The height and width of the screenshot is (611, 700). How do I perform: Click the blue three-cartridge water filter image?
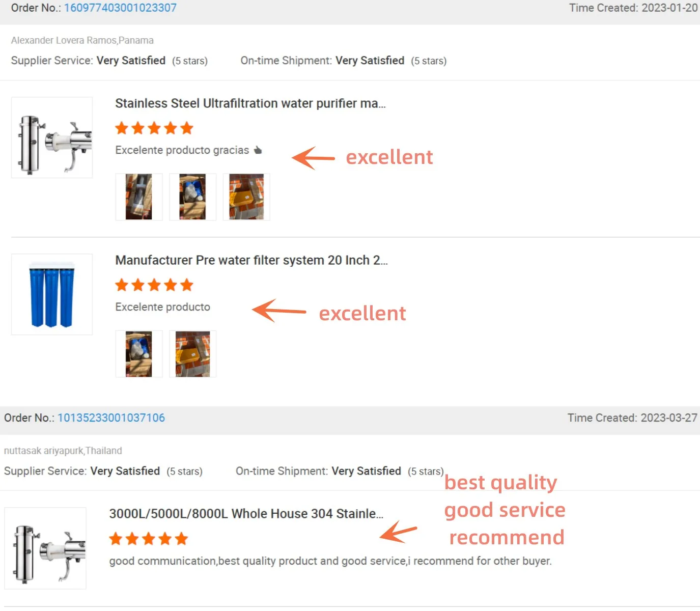[52, 294]
